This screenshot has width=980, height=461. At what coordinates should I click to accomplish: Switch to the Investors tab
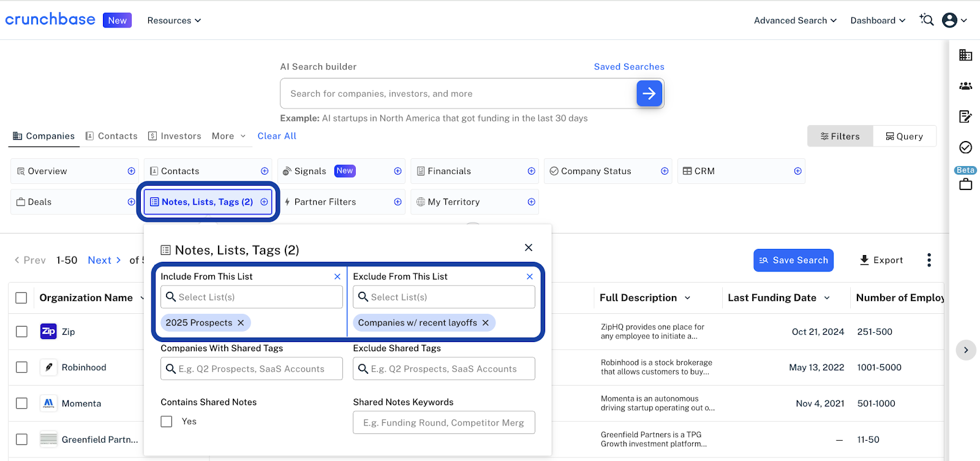[x=175, y=136]
